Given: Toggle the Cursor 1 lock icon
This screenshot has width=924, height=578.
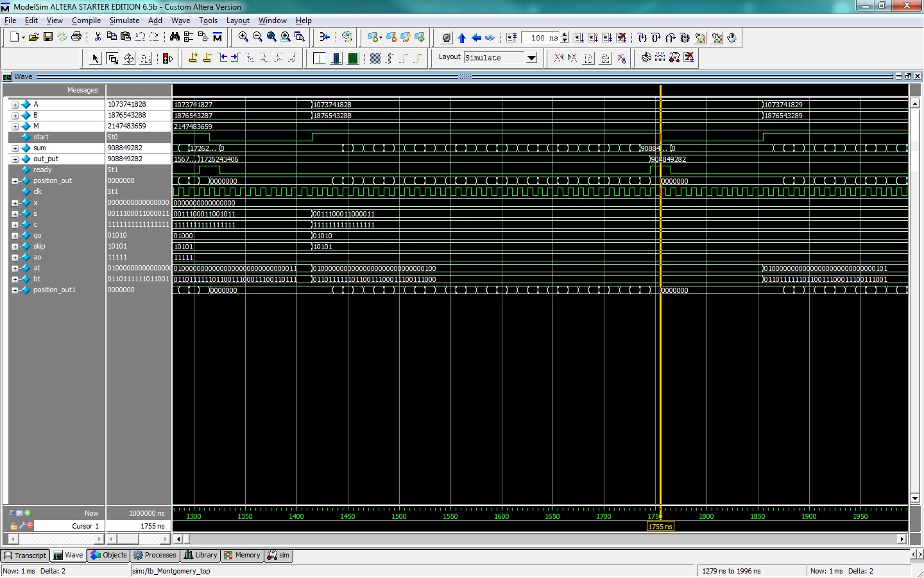Looking at the screenshot, I should [x=13, y=526].
